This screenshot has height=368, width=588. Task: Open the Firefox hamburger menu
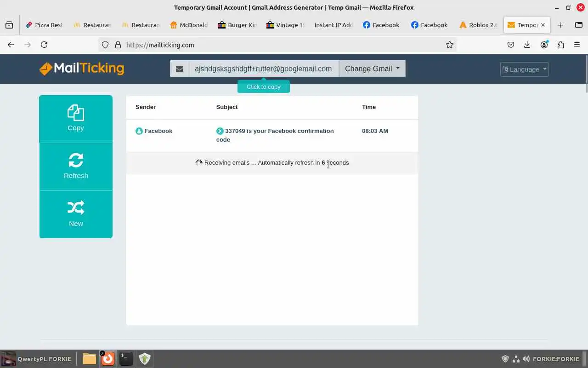[577, 45]
